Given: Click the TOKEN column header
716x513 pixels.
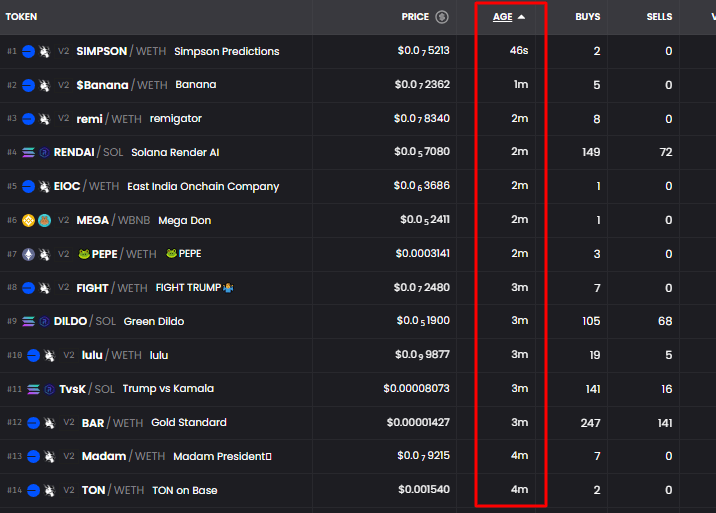Looking at the screenshot, I should click(x=21, y=17).
